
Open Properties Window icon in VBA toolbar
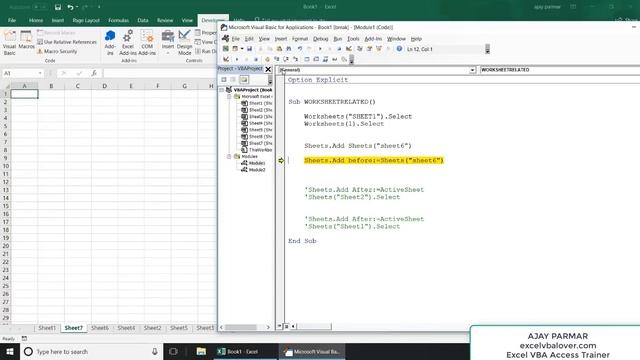pyautogui.click(x=369, y=49)
